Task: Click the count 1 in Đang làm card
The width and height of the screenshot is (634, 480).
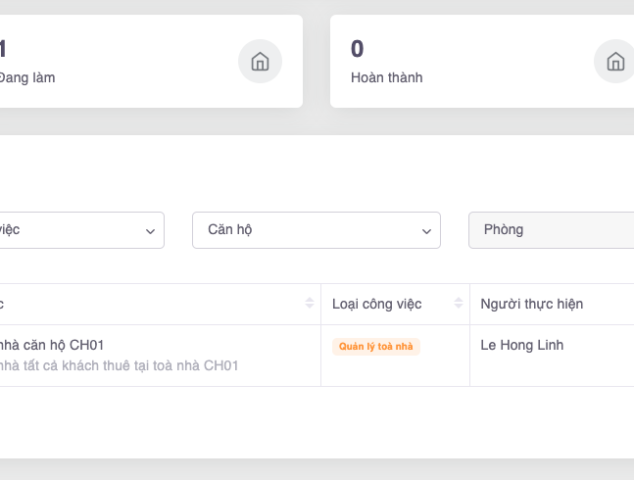Action: pos(3,48)
